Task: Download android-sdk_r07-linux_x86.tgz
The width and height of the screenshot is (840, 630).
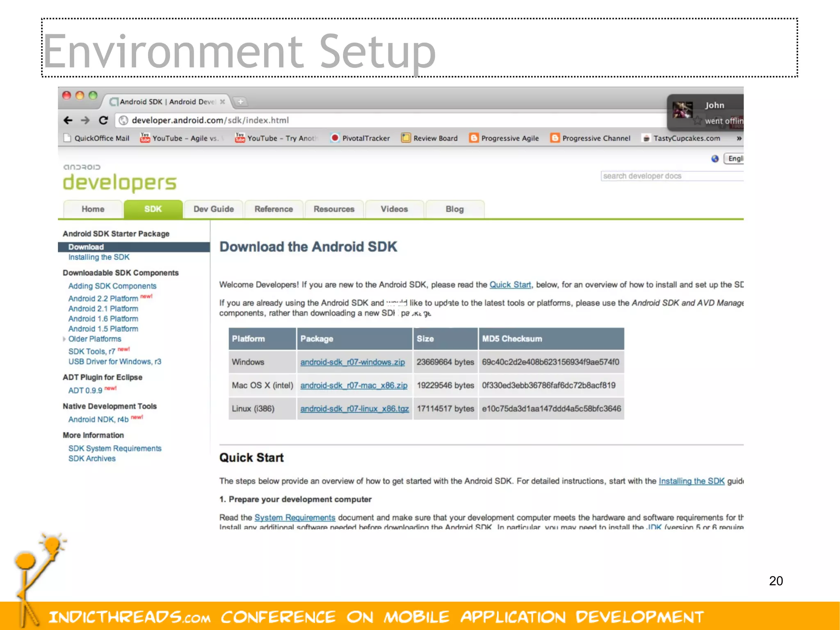Action: [x=355, y=409]
